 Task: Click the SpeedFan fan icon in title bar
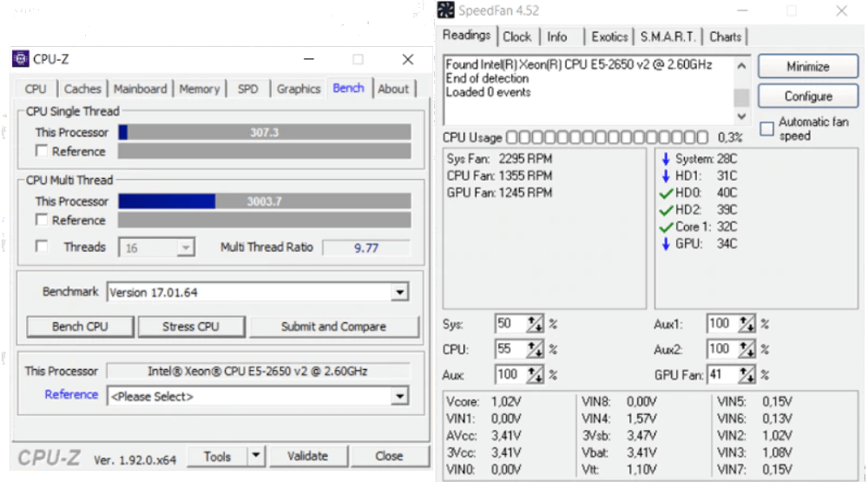coord(446,10)
